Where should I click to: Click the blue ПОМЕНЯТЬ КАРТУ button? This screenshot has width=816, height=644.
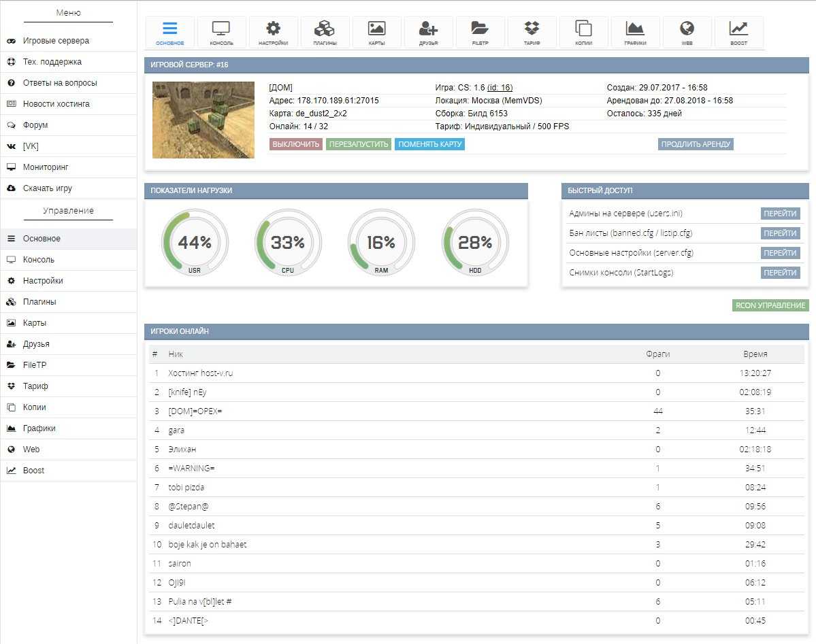click(x=429, y=144)
